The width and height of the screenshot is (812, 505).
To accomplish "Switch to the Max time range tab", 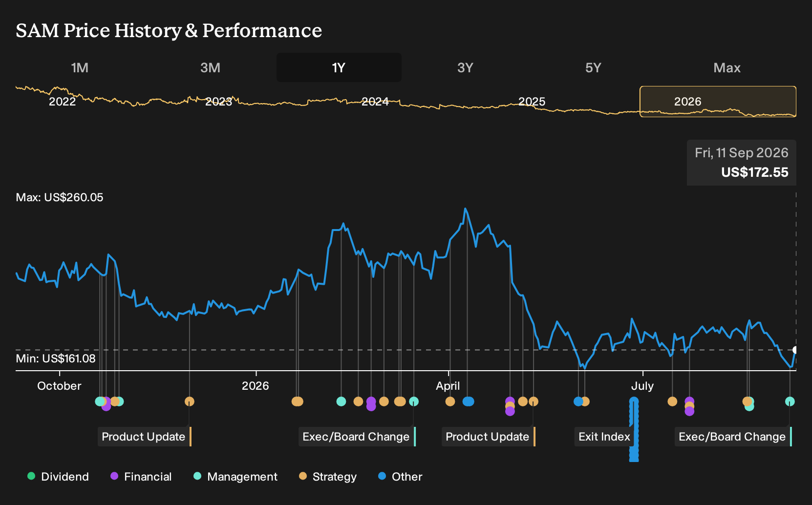I will point(727,67).
